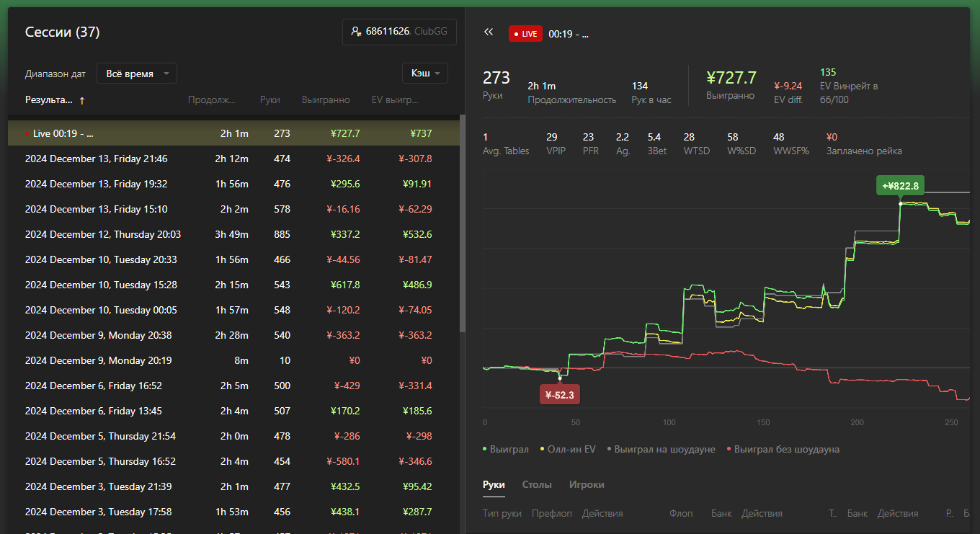Select session December 9, Monday 20:19
This screenshot has width=980, height=534.
pyautogui.click(x=233, y=360)
